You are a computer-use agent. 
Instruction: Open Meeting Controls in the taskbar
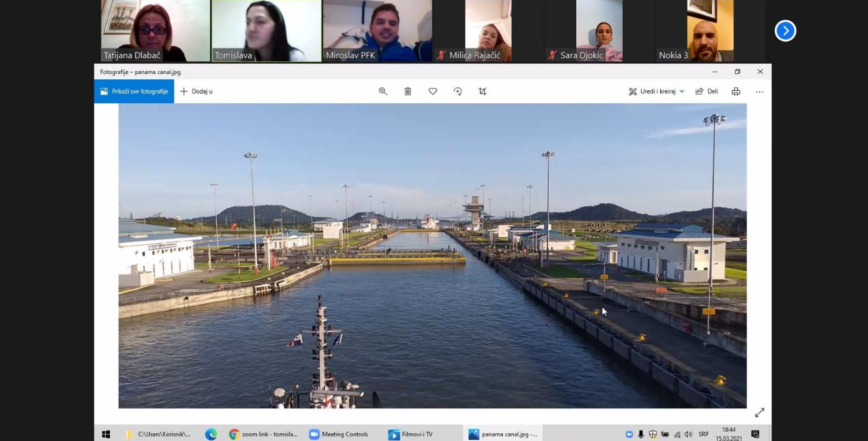point(339,434)
